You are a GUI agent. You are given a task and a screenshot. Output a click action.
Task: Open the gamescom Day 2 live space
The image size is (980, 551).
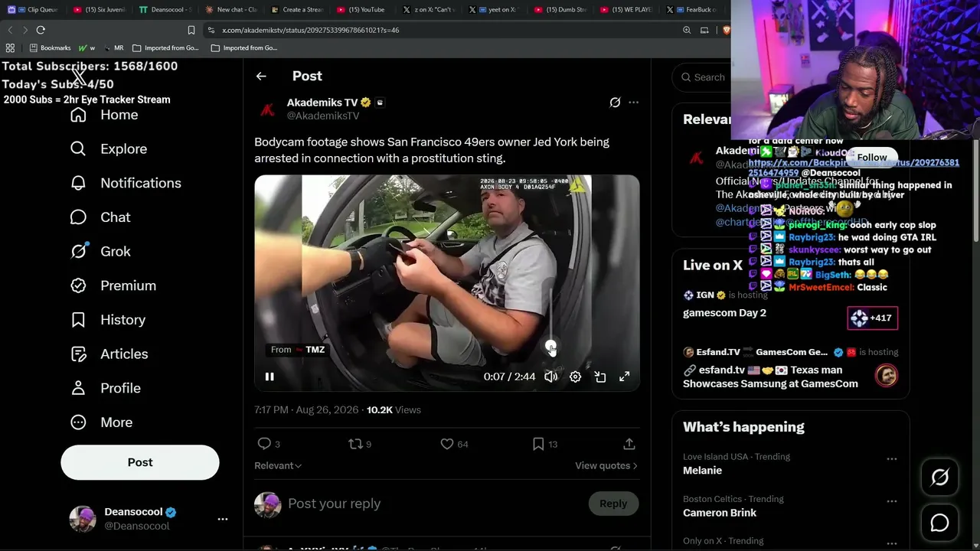click(x=724, y=312)
